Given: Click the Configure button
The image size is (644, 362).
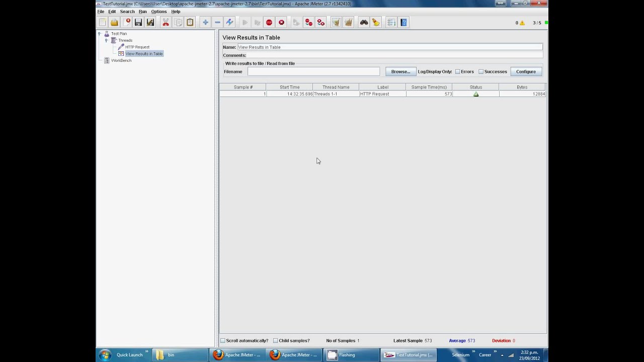Looking at the screenshot, I should pyautogui.click(x=526, y=72).
